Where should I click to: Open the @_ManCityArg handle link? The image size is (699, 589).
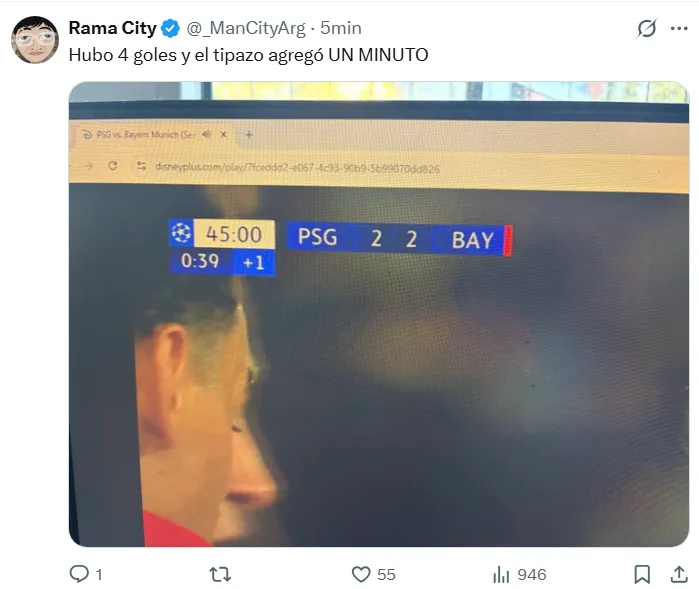tap(246, 29)
